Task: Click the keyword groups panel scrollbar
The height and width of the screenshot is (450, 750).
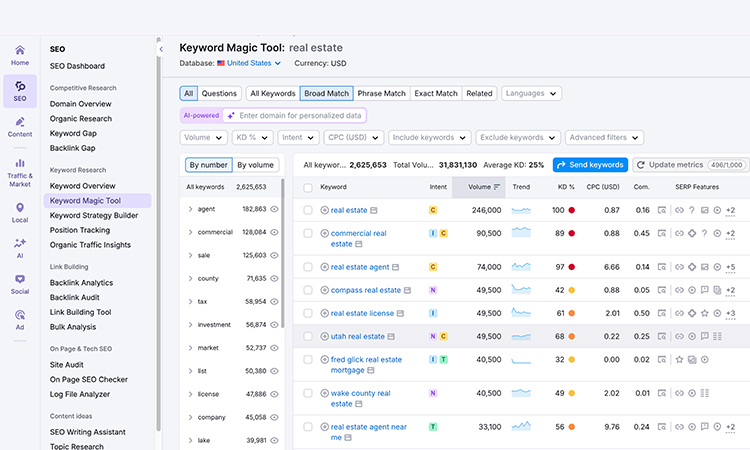Action: coord(283,253)
